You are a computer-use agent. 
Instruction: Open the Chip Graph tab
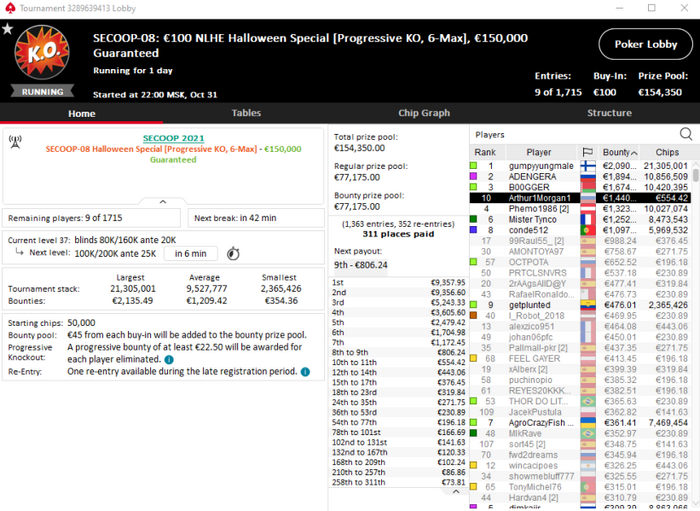coord(424,113)
